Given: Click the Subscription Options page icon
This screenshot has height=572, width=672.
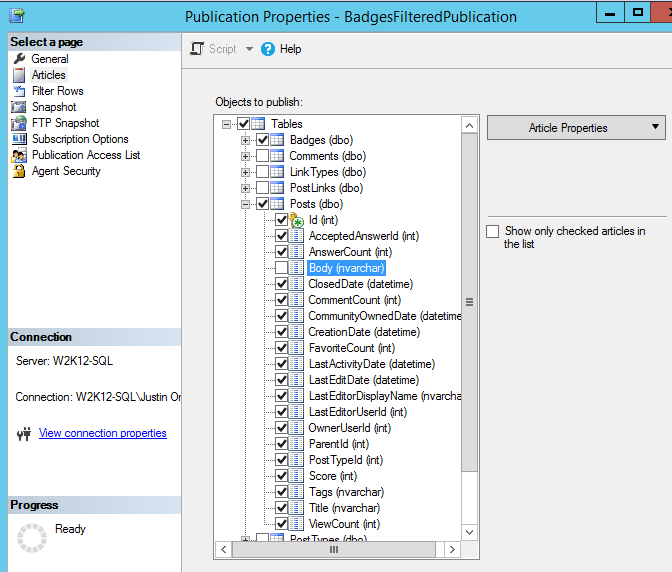Looking at the screenshot, I should [19, 139].
